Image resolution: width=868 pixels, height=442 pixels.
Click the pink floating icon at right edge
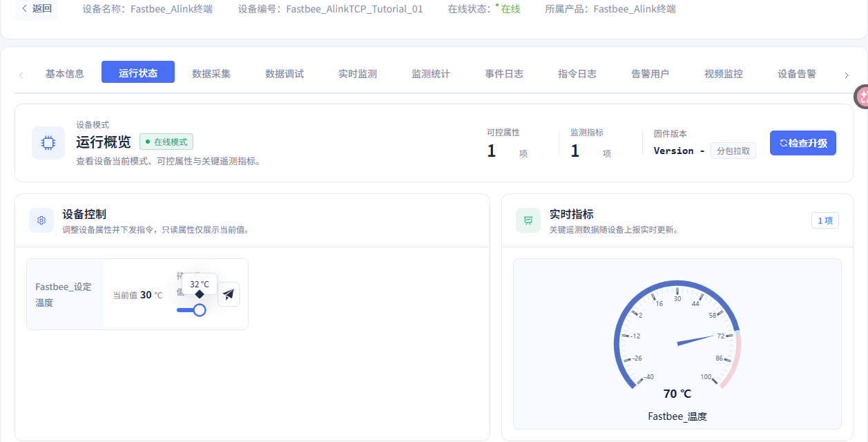862,97
